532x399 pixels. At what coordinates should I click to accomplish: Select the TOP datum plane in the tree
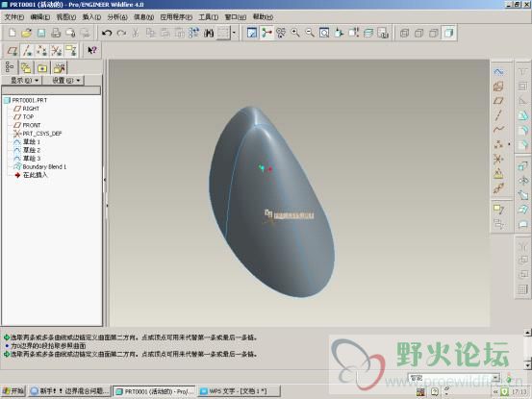(24, 116)
